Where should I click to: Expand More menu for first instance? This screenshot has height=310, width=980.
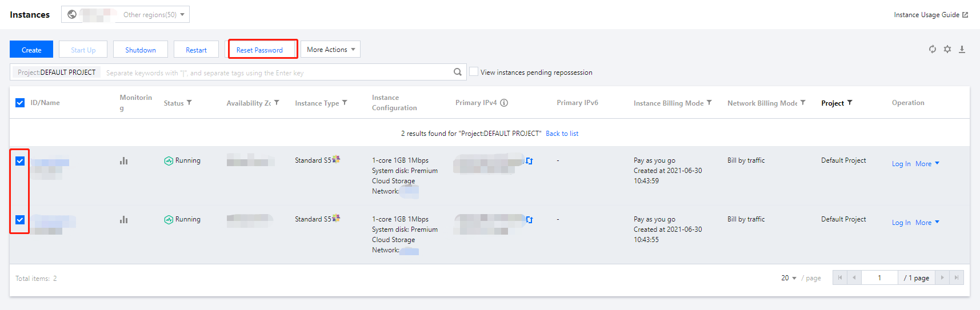927,164
